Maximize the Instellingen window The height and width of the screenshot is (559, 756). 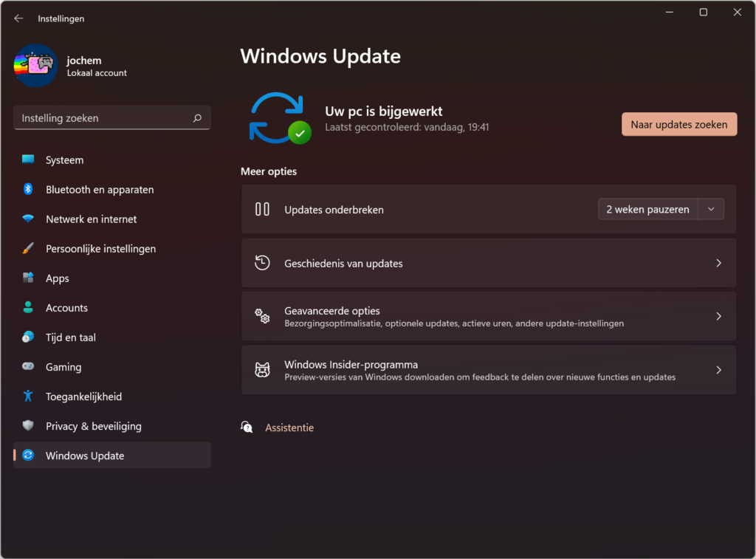click(x=704, y=12)
